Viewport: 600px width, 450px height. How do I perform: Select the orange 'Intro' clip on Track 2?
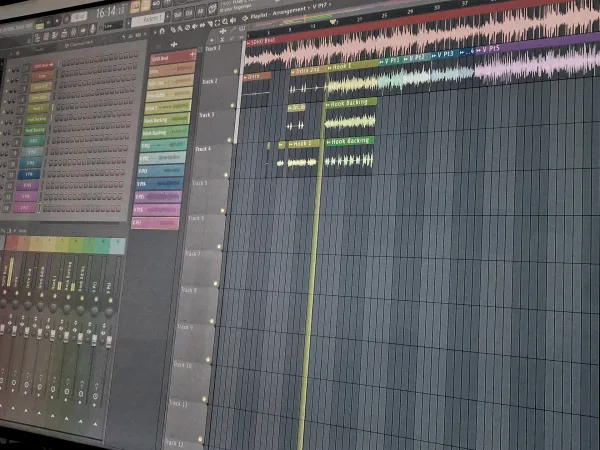(257, 76)
